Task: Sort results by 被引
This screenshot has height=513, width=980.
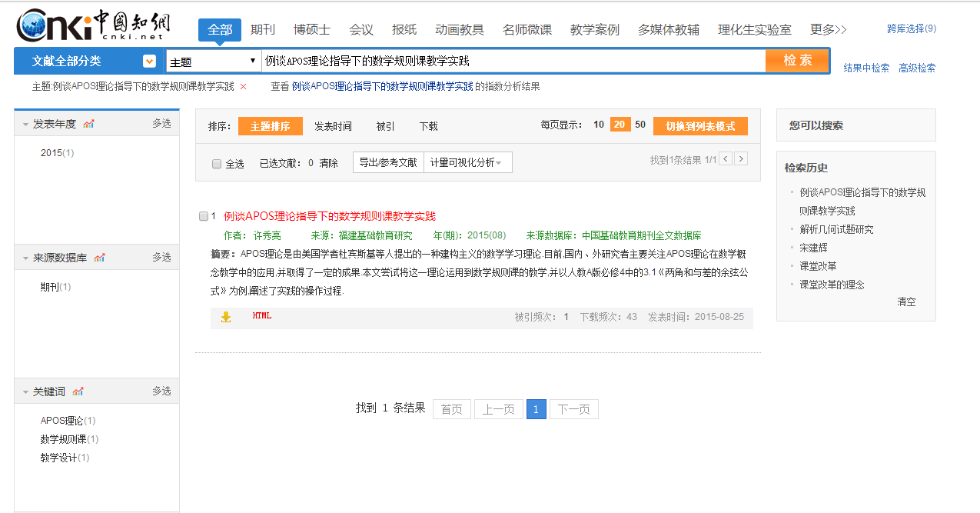Action: 385,126
